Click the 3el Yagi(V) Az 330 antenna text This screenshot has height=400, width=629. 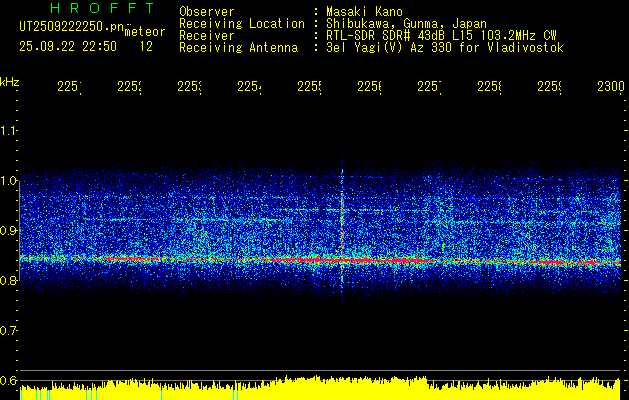(445, 48)
